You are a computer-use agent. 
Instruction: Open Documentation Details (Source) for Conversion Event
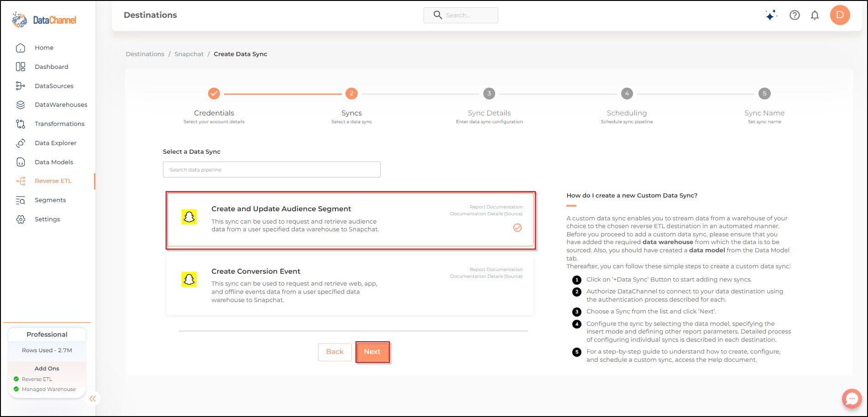486,276
